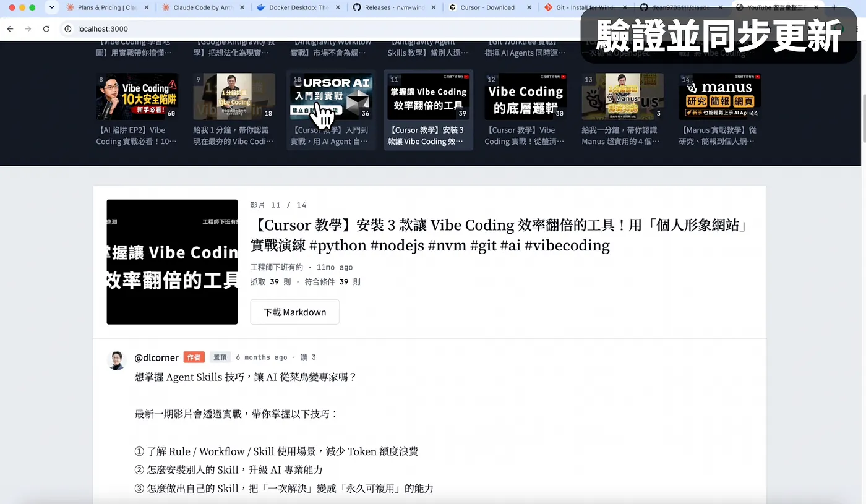Switch to the Releases nvm-windows tab
The height and width of the screenshot is (504, 866).
coord(395,7)
